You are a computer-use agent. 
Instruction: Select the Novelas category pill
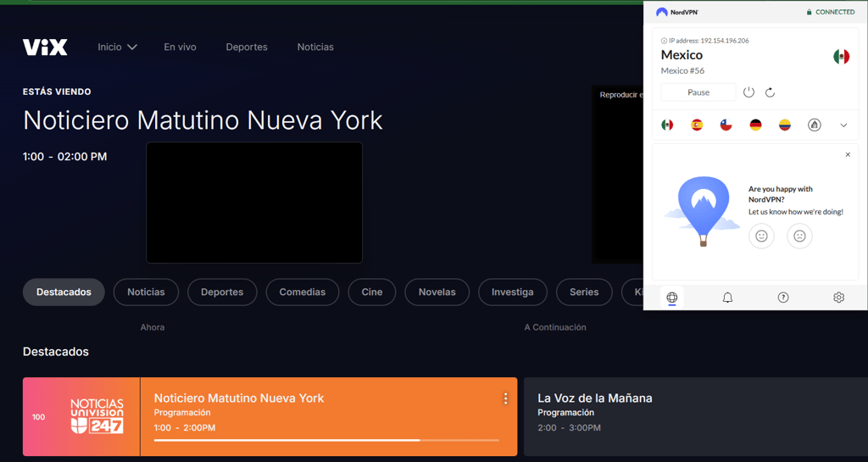pyautogui.click(x=437, y=292)
